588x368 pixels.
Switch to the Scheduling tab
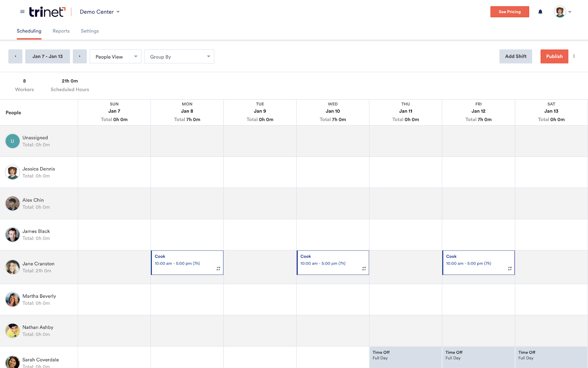click(29, 31)
